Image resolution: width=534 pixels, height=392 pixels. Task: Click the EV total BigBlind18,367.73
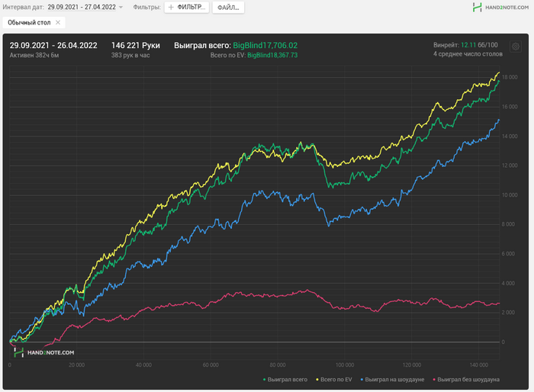pos(272,55)
